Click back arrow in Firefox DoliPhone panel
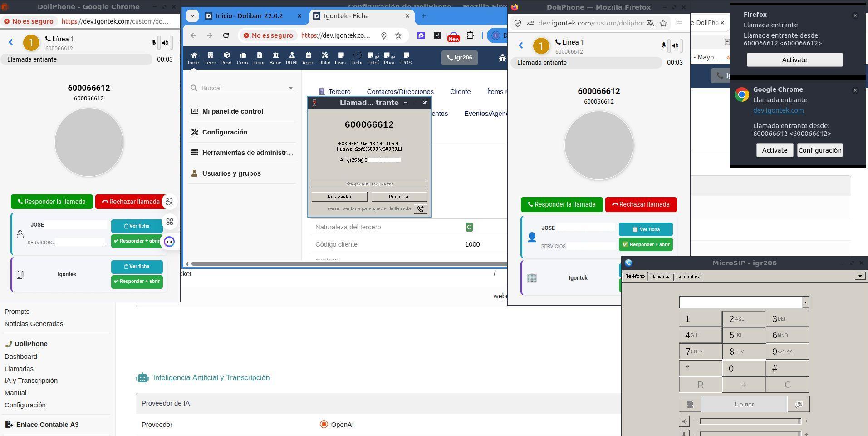The height and width of the screenshot is (436, 868). click(521, 45)
